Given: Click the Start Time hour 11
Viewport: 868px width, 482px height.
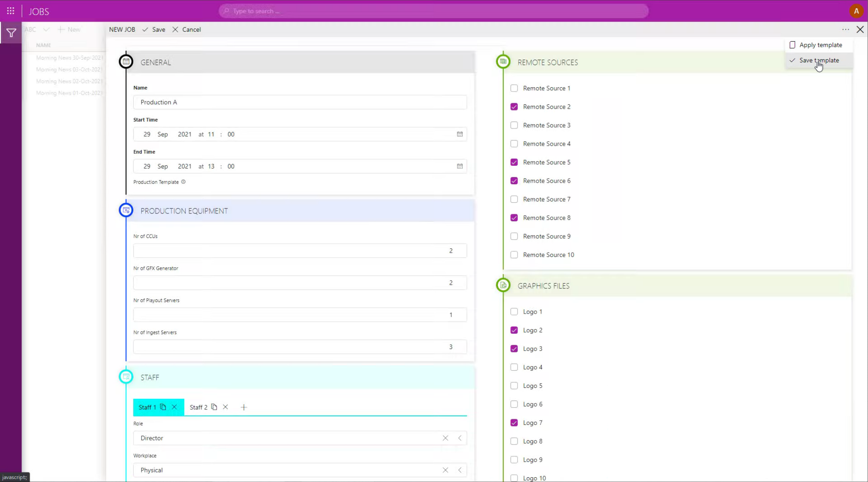Looking at the screenshot, I should coord(211,134).
